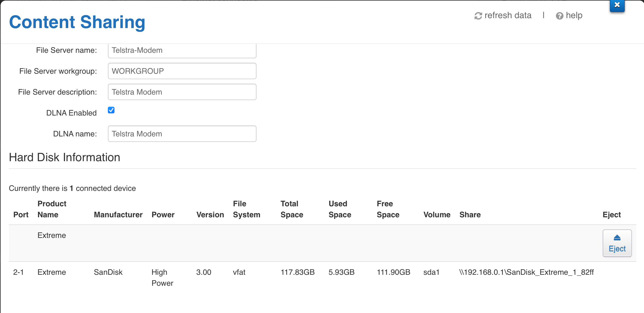The image size is (644, 313).
Task: Uncheck the DLNA Enabled checkbox
Action: 111,110
